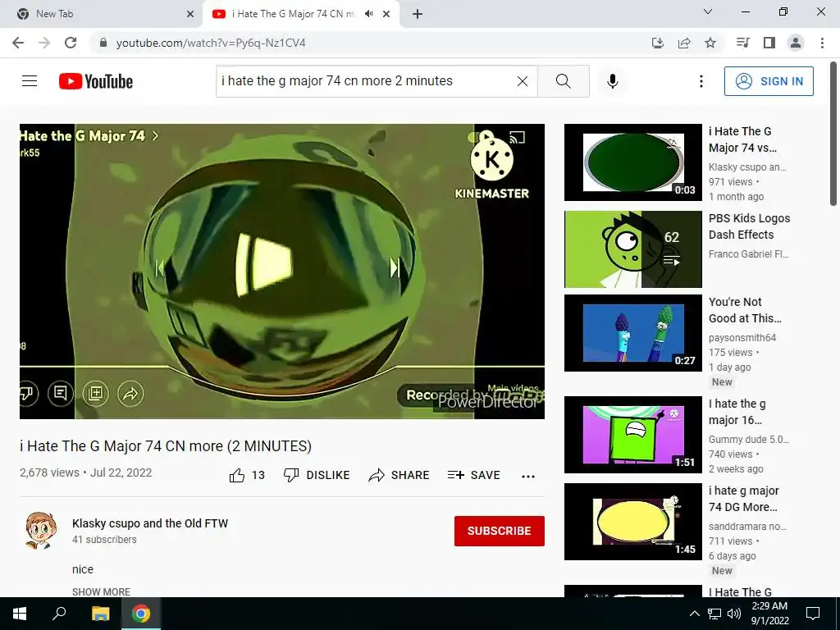This screenshot has width=840, height=630.
Task: Clear the search box with X
Action: 523,81
